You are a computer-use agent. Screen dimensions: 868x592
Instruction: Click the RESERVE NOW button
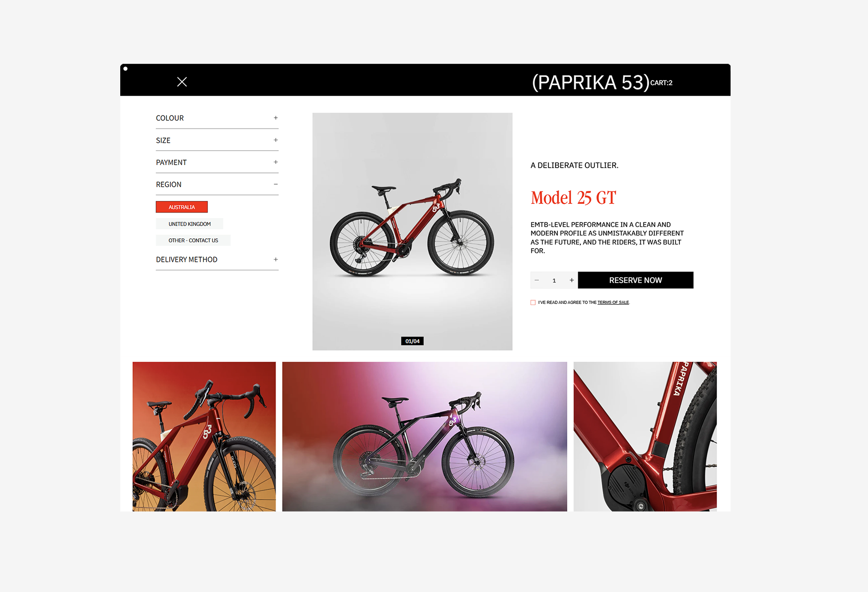(635, 280)
